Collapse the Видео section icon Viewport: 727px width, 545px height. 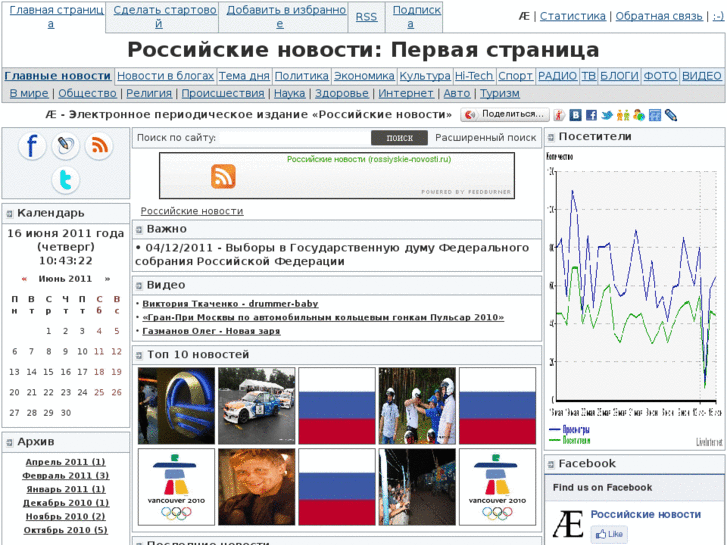pos(139,286)
